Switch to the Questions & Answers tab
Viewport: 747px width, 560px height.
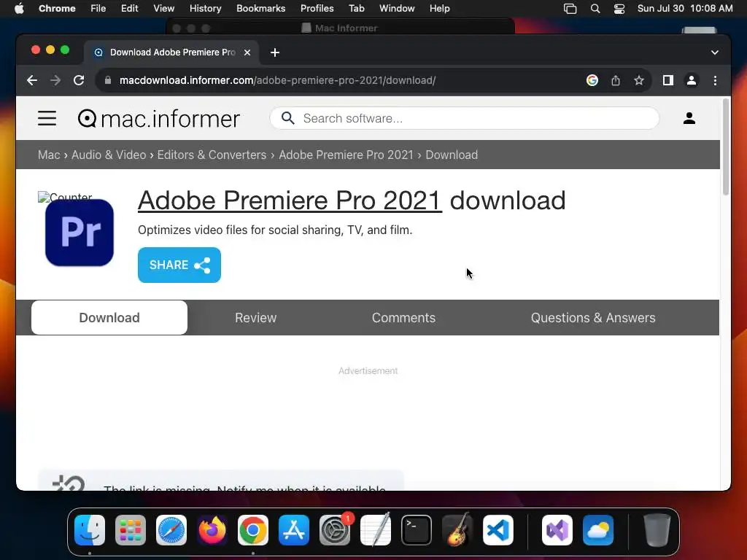click(593, 318)
